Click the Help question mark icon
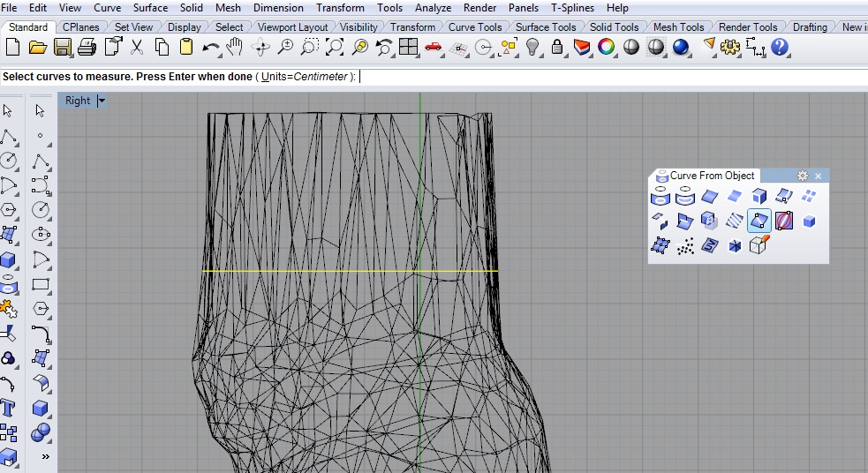 (x=779, y=47)
